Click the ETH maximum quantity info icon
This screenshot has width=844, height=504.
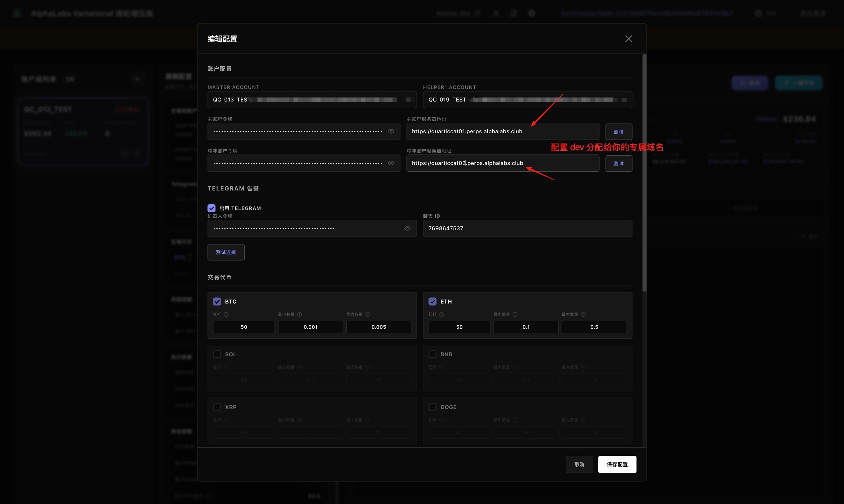click(x=583, y=314)
